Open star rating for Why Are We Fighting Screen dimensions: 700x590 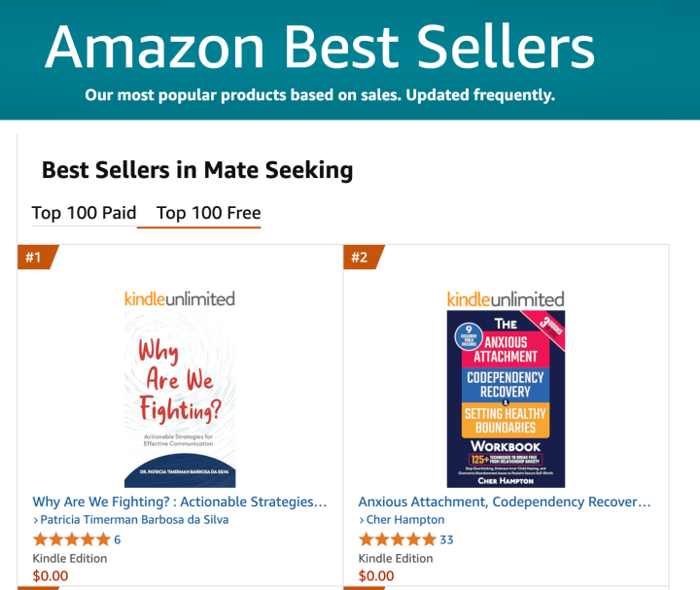(71, 539)
